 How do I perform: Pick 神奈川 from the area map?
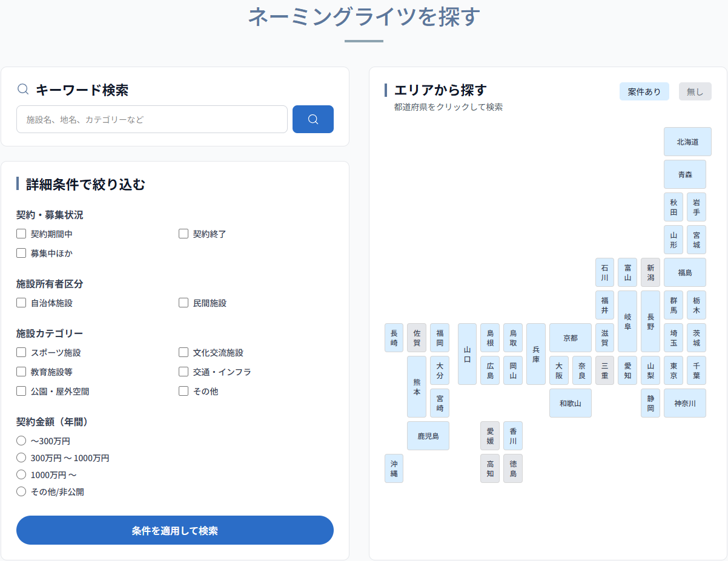click(684, 403)
